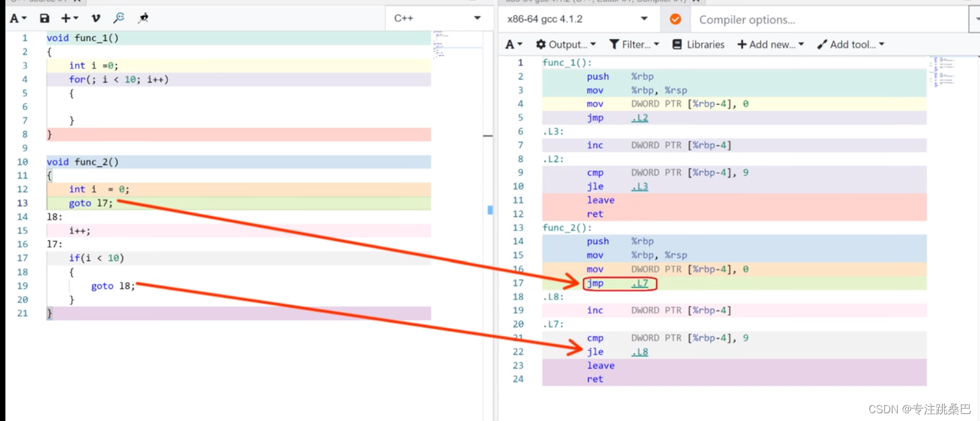Open the C++ language dropdown

pyautogui.click(x=436, y=19)
